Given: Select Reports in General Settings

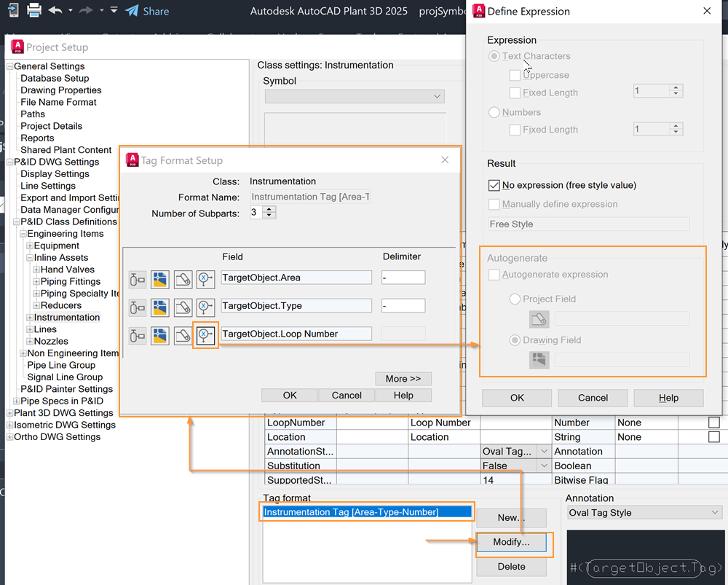Looking at the screenshot, I should point(37,138).
